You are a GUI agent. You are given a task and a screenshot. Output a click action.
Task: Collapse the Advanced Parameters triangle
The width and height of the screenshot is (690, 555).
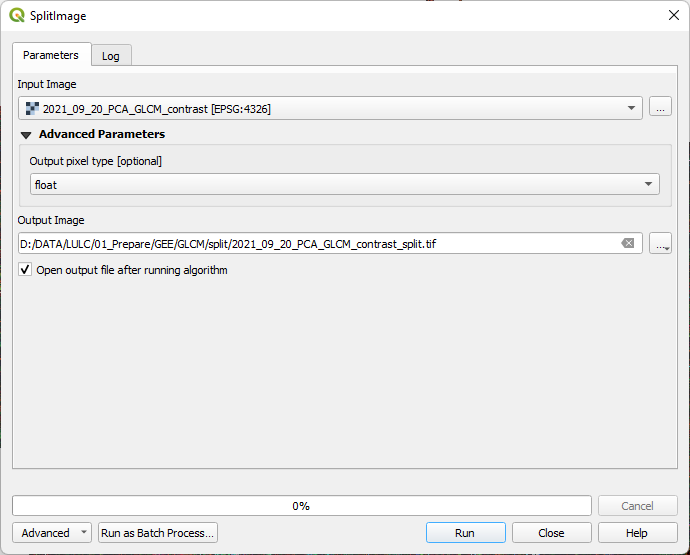click(x=26, y=135)
